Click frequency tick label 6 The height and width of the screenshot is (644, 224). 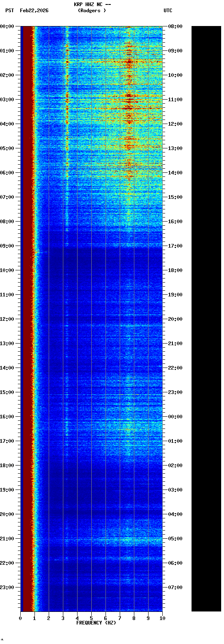[x=106, y=618]
